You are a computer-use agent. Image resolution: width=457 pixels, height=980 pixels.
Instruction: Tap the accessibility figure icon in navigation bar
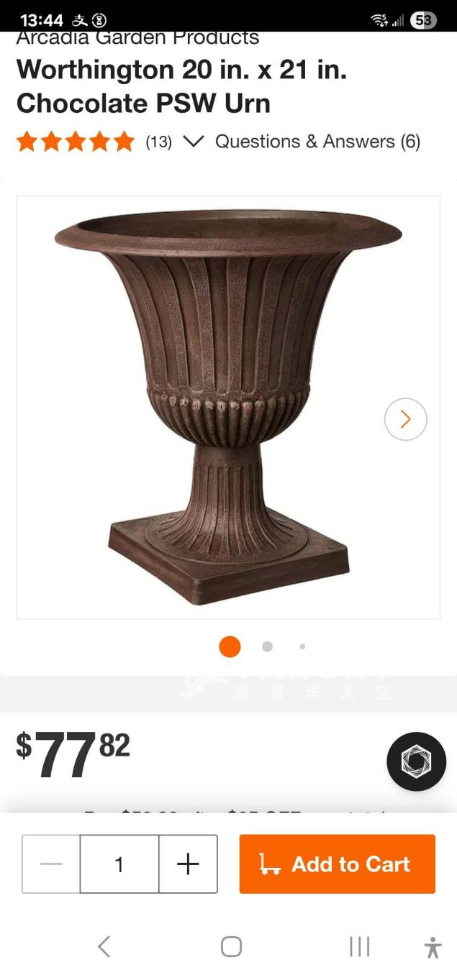click(433, 947)
